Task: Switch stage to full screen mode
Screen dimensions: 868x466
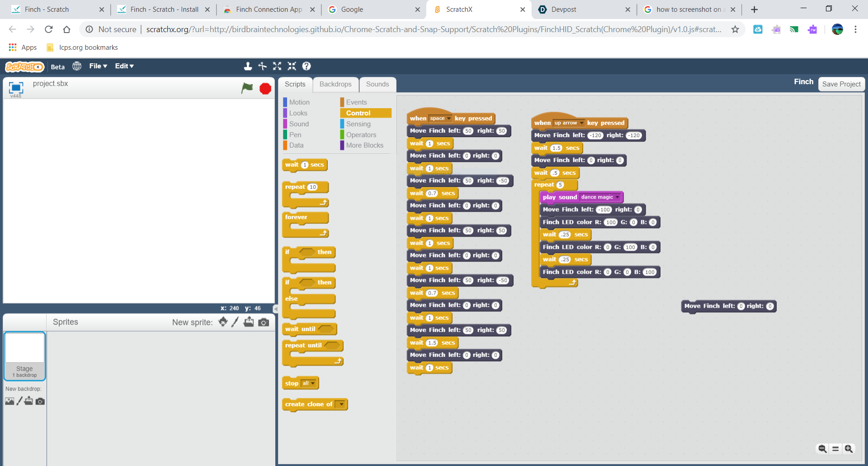Action: [x=16, y=87]
